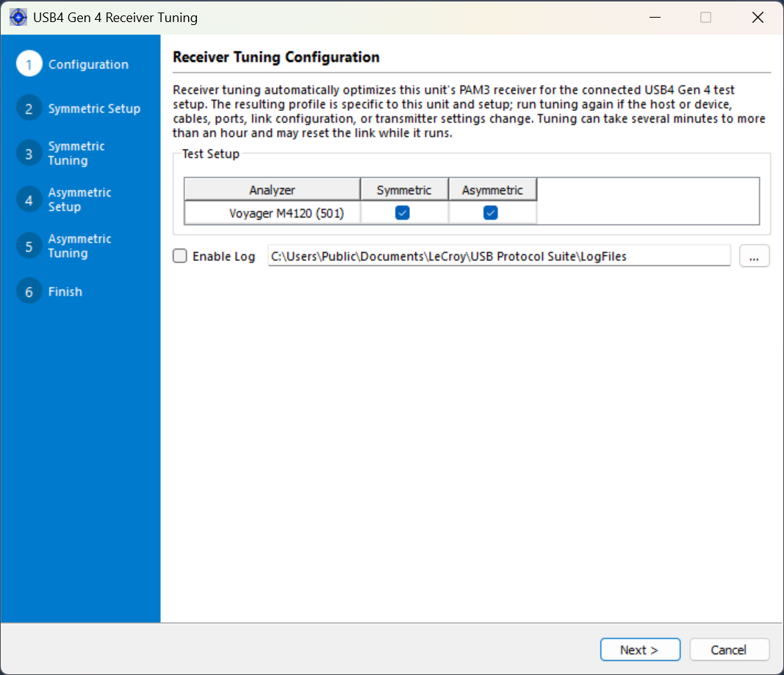Cancel the receiver tuning wizard
Screen dimensions: 784x675
click(x=729, y=649)
